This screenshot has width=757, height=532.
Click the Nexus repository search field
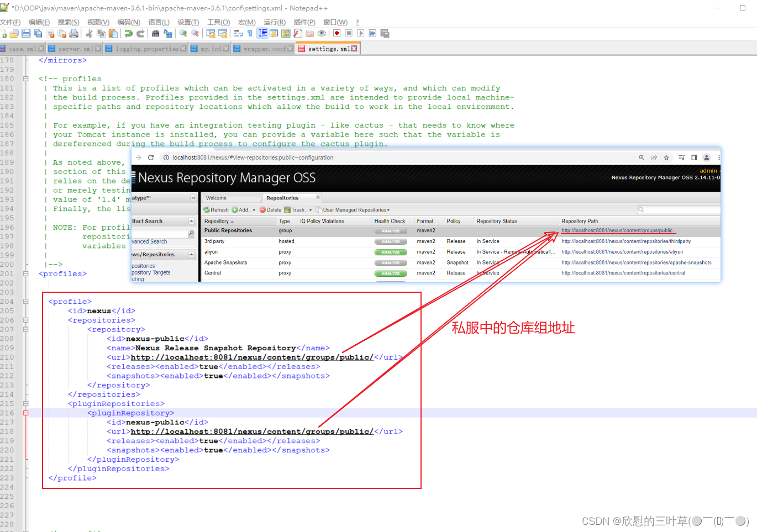coord(679,210)
